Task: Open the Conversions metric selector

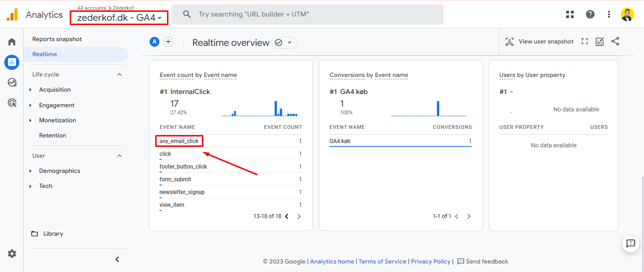Action: click(347, 75)
